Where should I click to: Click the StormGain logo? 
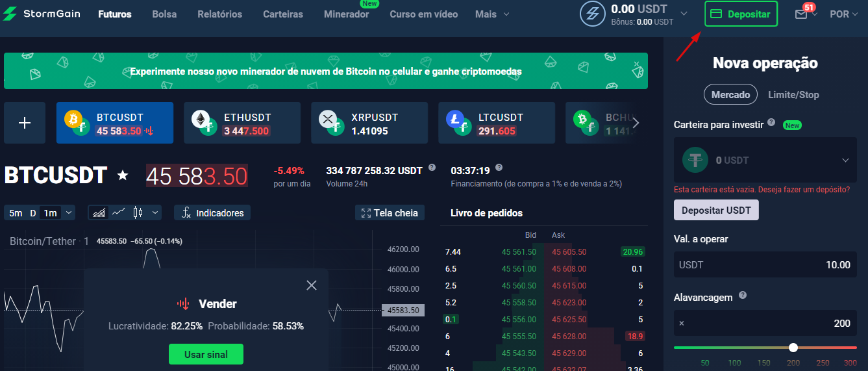coord(42,14)
